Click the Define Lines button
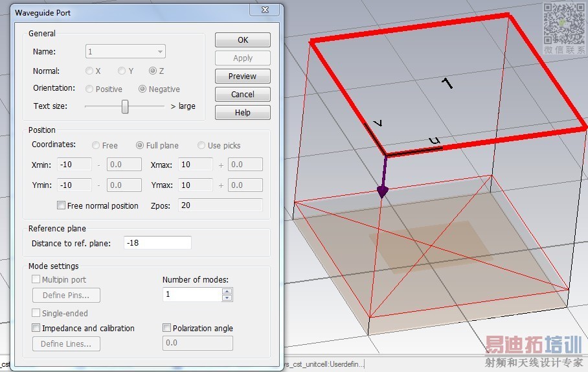This screenshot has width=588, height=372. [x=66, y=344]
